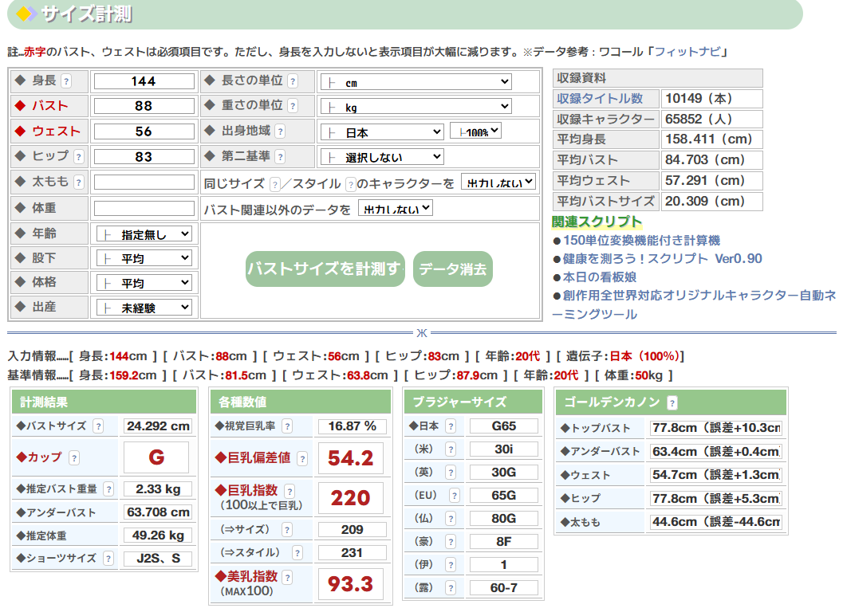Click the データ消去 button
The width and height of the screenshot is (843, 616).
point(452,269)
